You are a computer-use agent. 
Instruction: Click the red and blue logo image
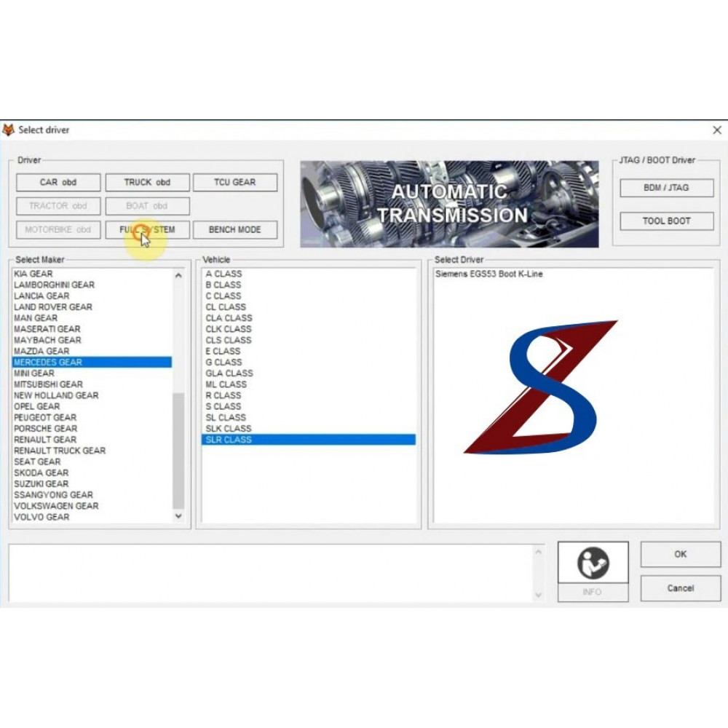coord(540,387)
